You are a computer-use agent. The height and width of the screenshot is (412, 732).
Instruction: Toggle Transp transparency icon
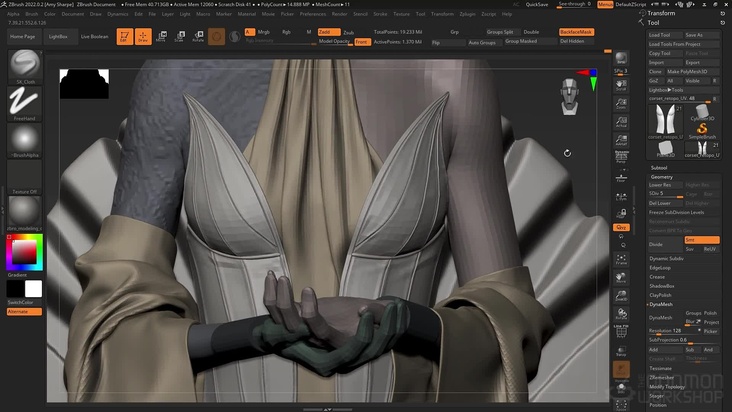tap(621, 351)
